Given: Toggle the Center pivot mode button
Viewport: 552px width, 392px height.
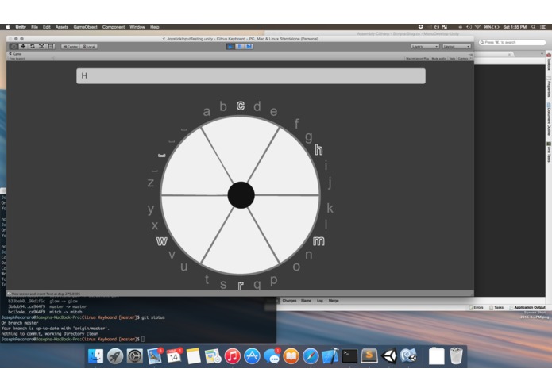Looking at the screenshot, I should [x=70, y=46].
